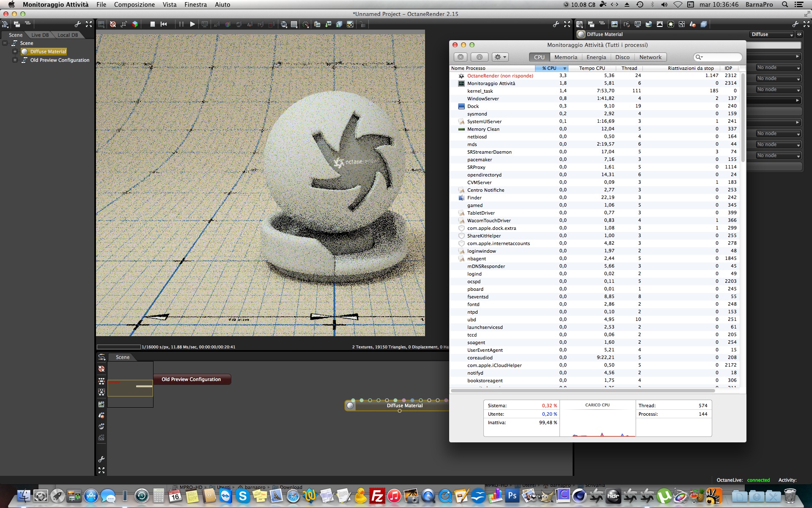Click the wrench icon above scene outliner
Screen dimensions: 812x508
tap(77, 24)
